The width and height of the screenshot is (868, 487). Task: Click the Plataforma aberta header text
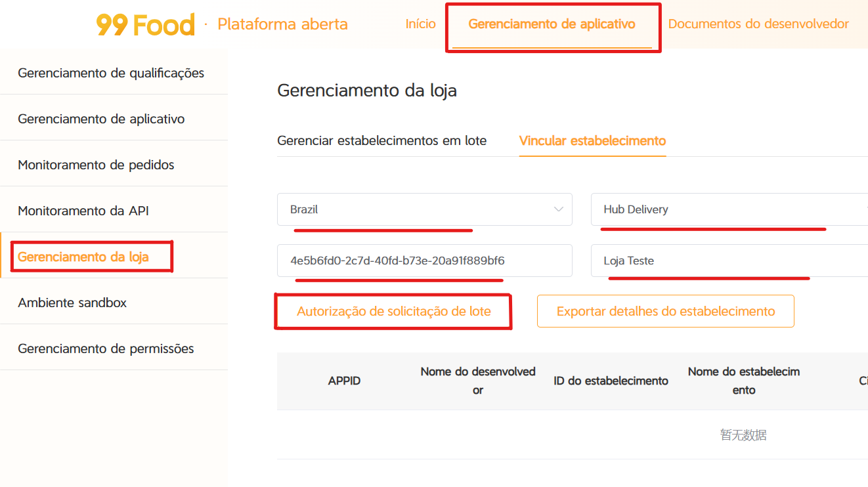point(282,24)
